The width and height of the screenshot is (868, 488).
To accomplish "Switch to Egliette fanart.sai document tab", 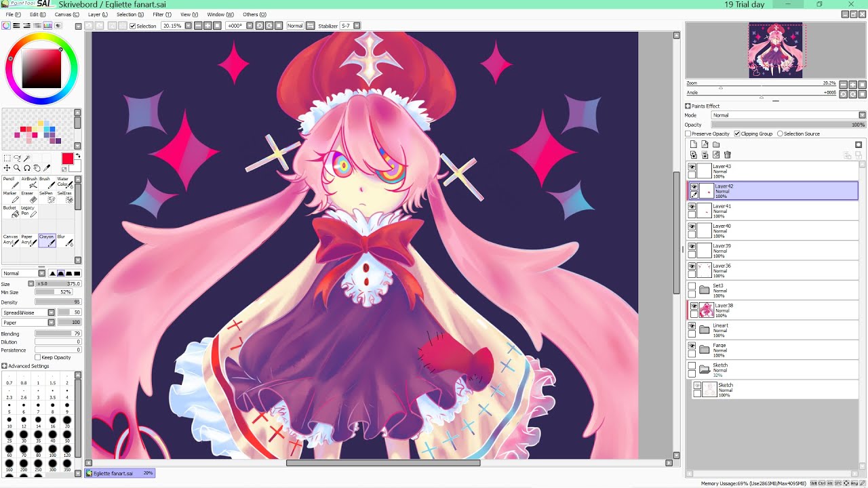I will (x=121, y=473).
